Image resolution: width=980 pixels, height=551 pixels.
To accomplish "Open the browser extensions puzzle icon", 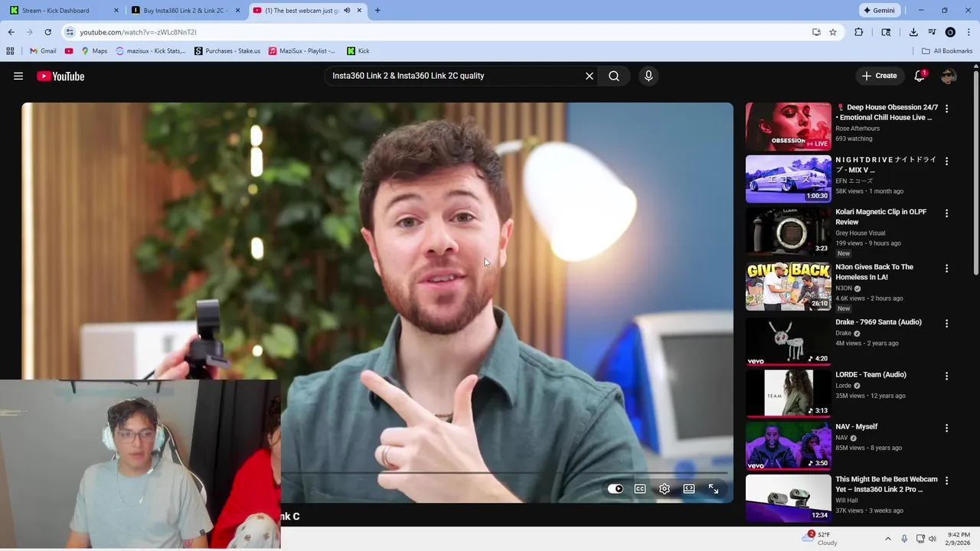I will click(x=858, y=32).
